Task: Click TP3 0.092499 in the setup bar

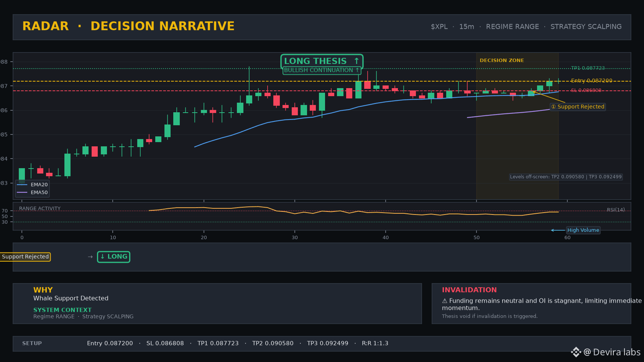Action: click(328, 344)
